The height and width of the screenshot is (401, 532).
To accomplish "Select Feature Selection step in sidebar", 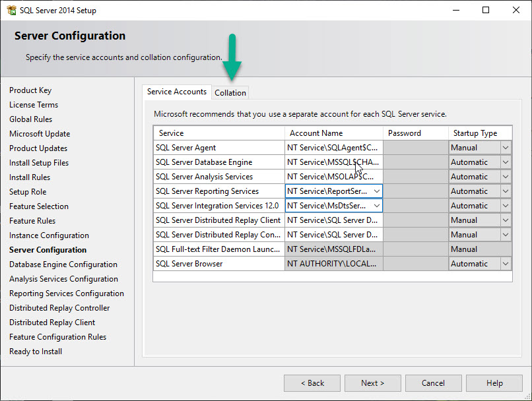I will [x=39, y=206].
